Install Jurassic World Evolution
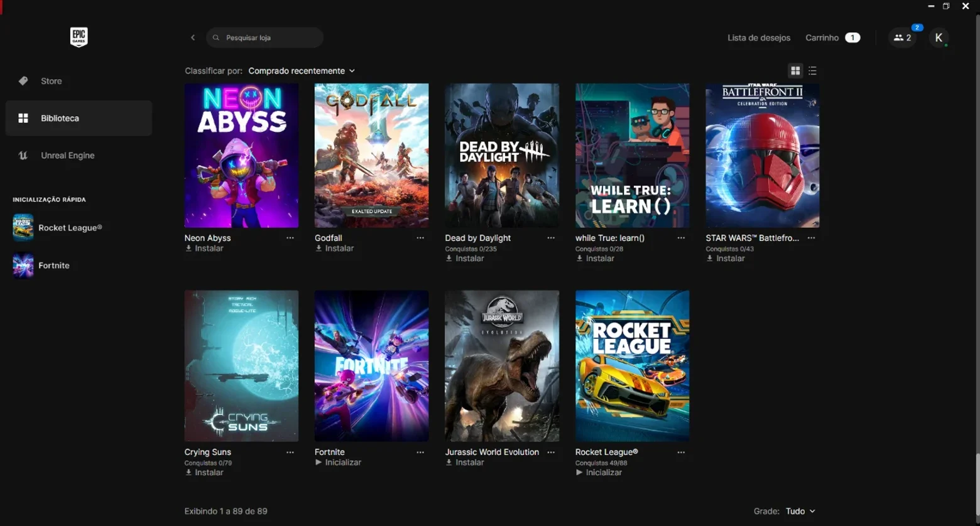 tap(465, 463)
